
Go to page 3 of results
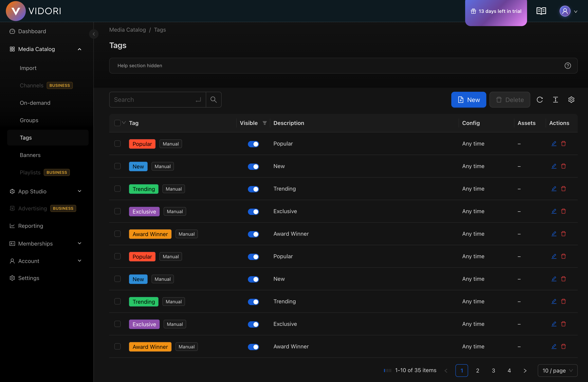493,371
